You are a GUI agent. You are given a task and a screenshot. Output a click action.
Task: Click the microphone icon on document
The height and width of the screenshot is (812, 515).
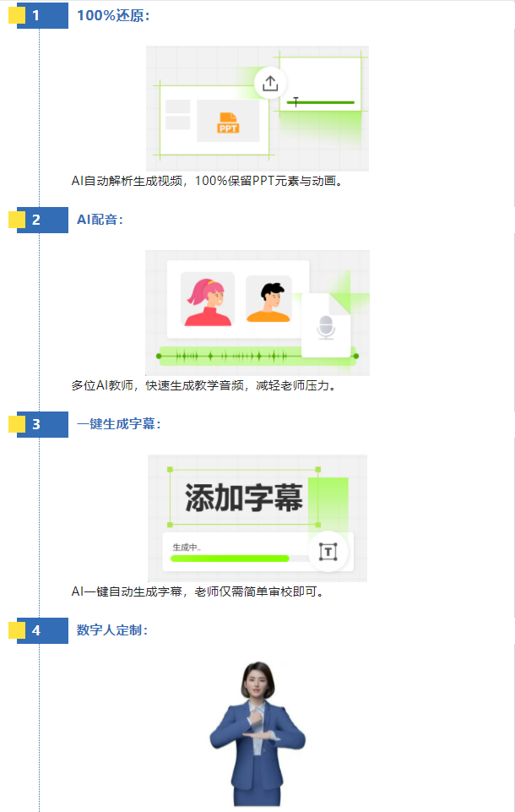[x=326, y=328]
